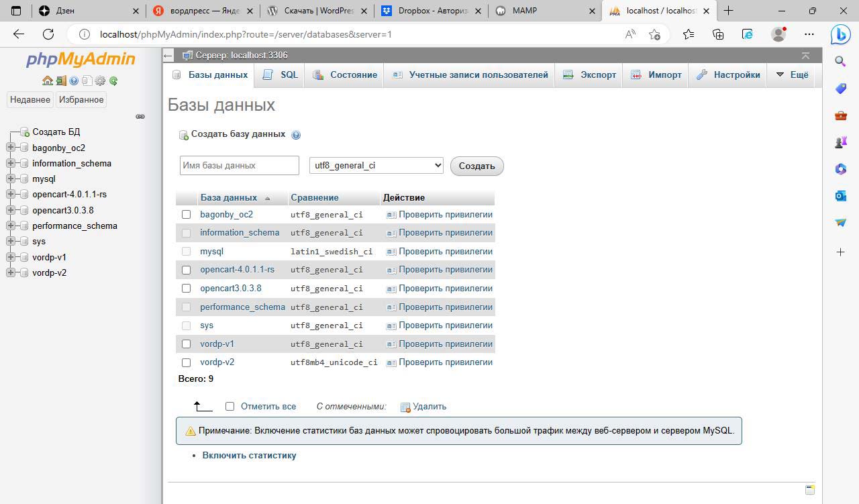Expand opencart3.0.3.8 in database tree
The height and width of the screenshot is (504, 859).
tap(10, 210)
